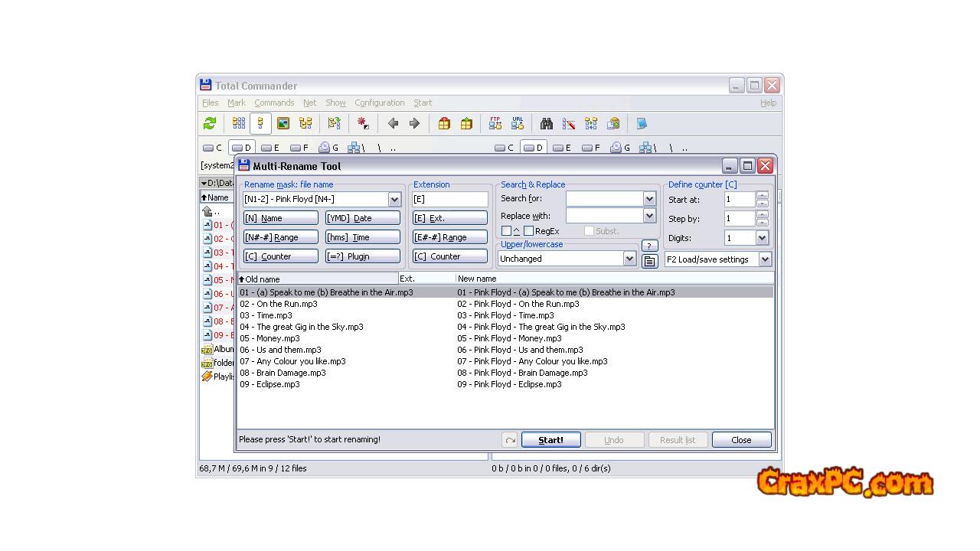Screen dimensions: 980x551
Task: Open the Commands menu
Action: (x=274, y=103)
